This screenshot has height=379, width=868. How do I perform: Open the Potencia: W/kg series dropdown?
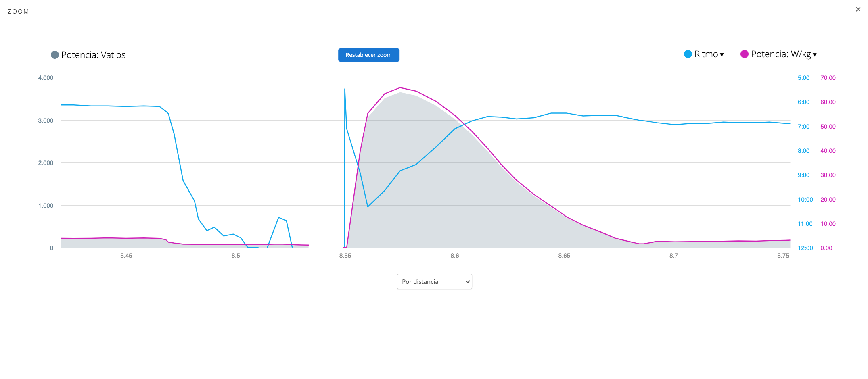[x=784, y=54]
